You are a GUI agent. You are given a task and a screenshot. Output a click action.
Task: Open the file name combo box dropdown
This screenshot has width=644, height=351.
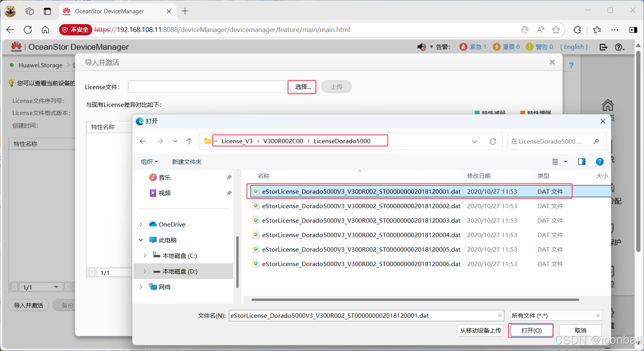pyautogui.click(x=500, y=315)
